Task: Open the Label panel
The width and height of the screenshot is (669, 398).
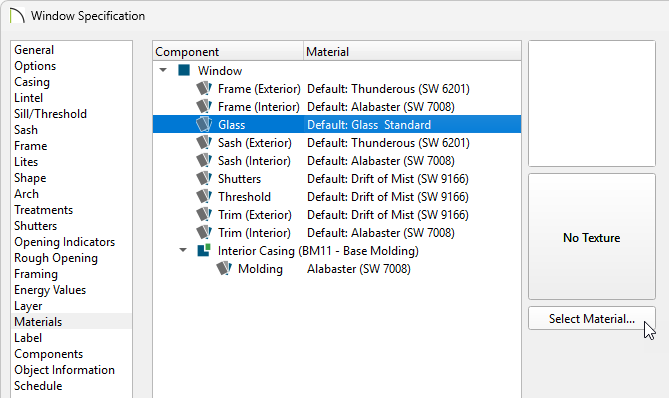Action: pos(28,338)
